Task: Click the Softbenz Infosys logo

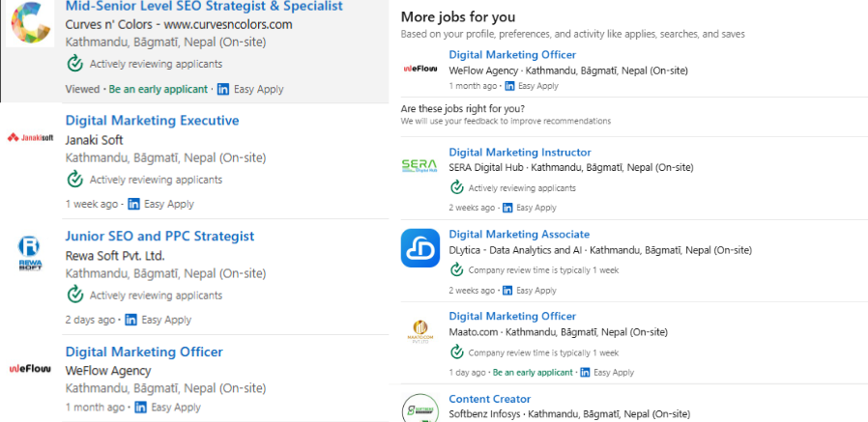Action: tap(420, 408)
